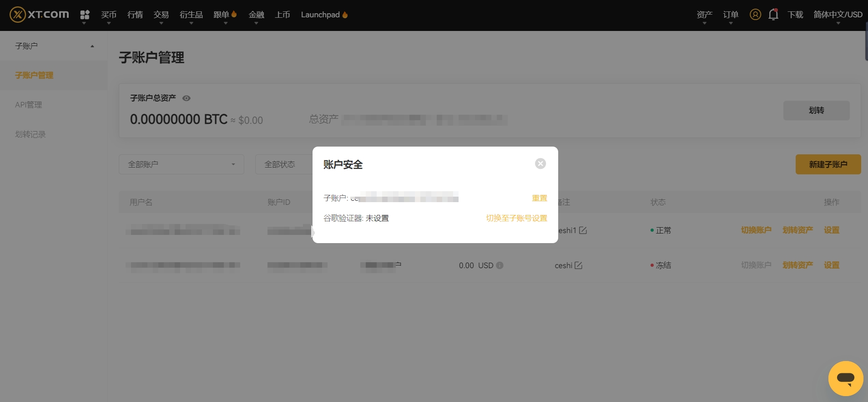Open the 金融 menu
868x402 pixels.
[256, 15]
